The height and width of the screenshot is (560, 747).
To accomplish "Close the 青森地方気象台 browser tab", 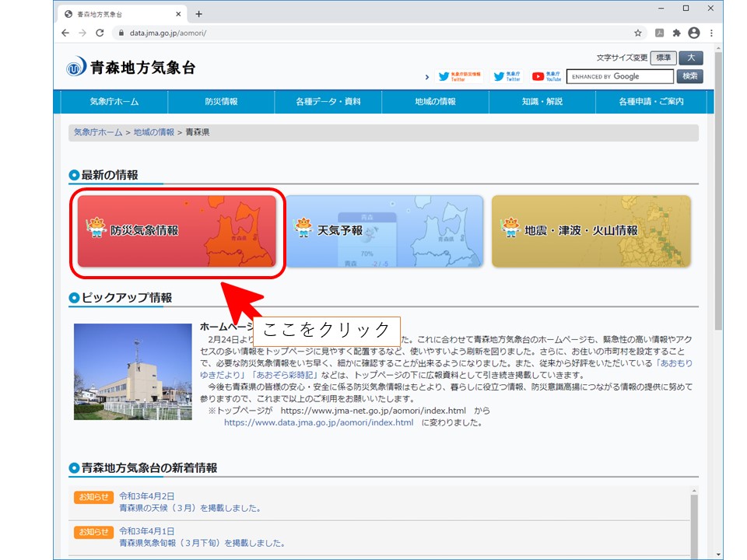I will click(178, 14).
